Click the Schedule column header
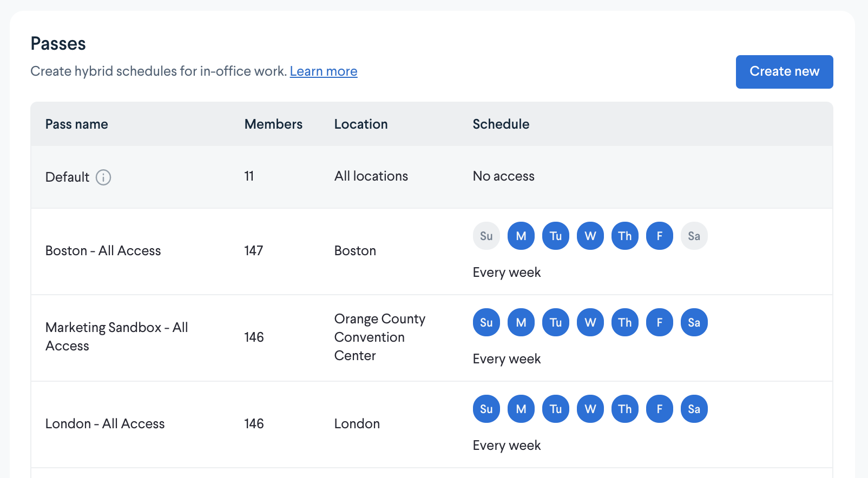Screen dimensions: 868x478 coord(501,124)
